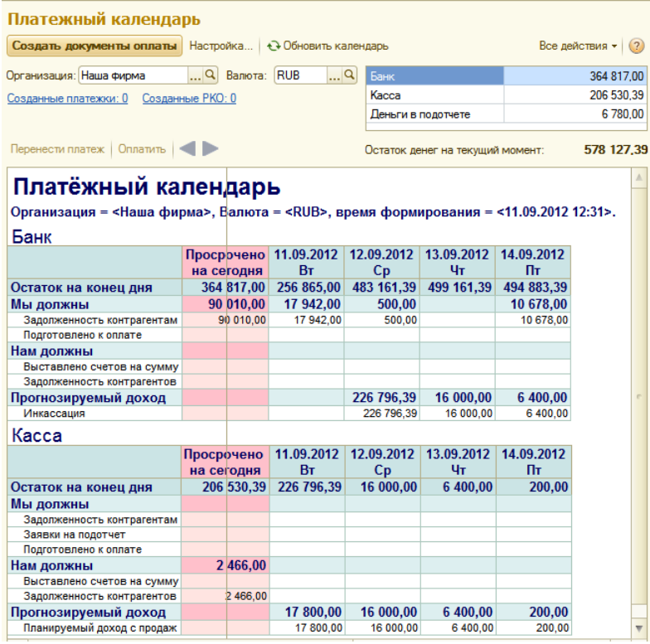Click Касса Прогнозируемый доход row label
650x644 pixels.
click(x=88, y=612)
